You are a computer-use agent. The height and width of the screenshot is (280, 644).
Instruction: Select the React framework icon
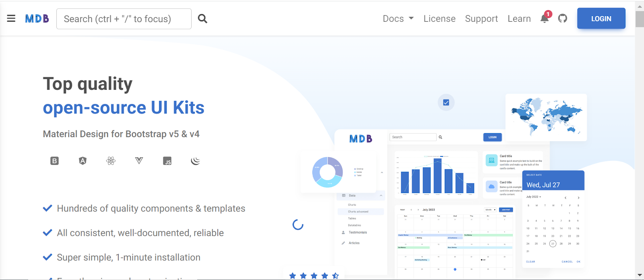(111, 161)
